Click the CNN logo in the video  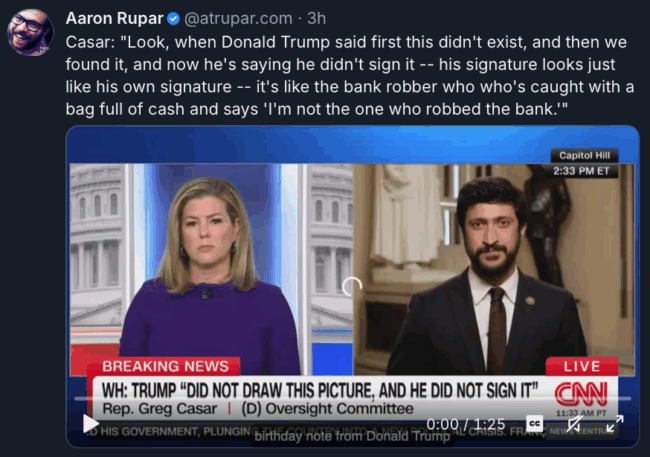pyautogui.click(x=581, y=394)
